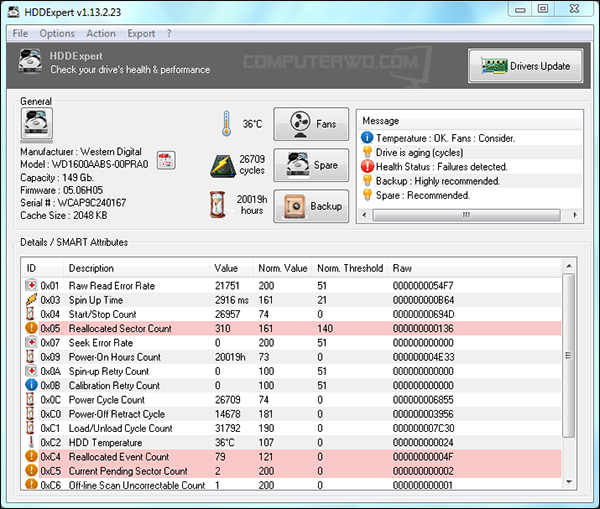The image size is (600, 509).
Task: Select "HDD Temperature" description text
Action: click(x=105, y=443)
